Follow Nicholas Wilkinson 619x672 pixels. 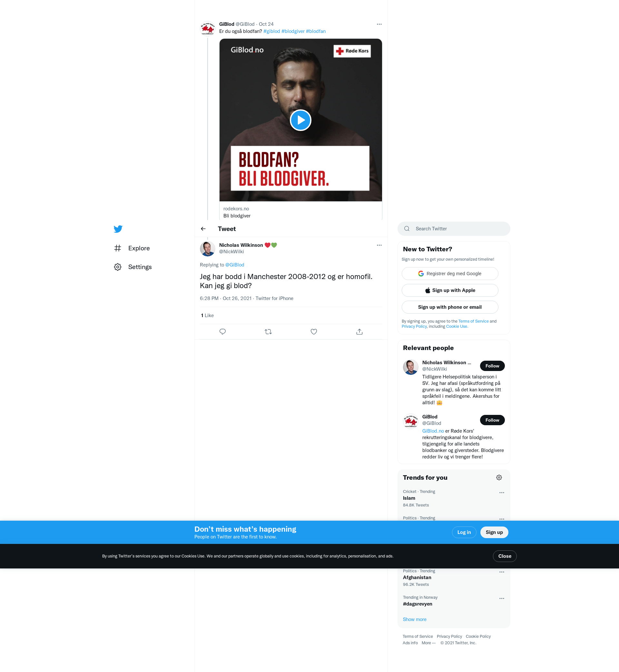click(x=492, y=366)
